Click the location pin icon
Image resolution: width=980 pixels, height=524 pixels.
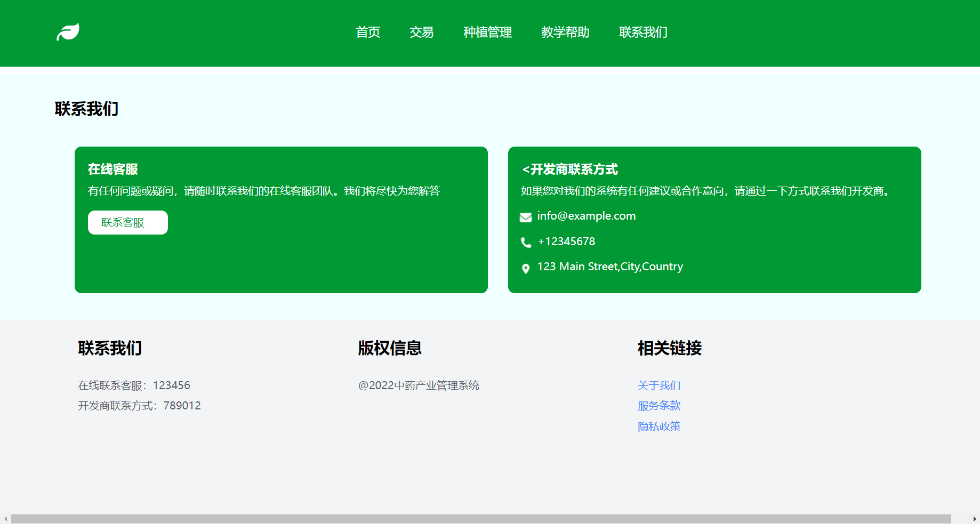[x=526, y=268]
